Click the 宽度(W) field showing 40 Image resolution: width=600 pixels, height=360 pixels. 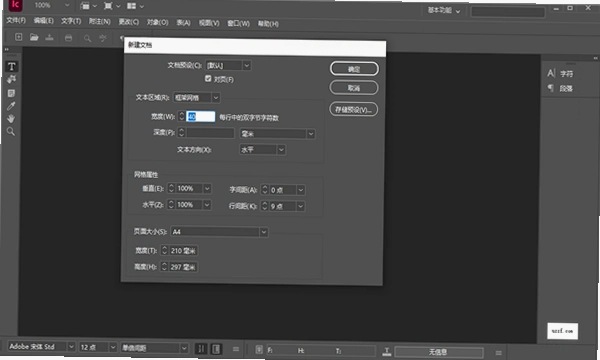pyautogui.click(x=201, y=117)
